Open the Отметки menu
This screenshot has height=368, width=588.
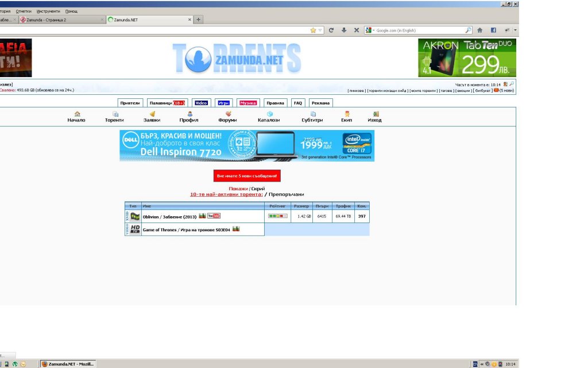(24, 11)
